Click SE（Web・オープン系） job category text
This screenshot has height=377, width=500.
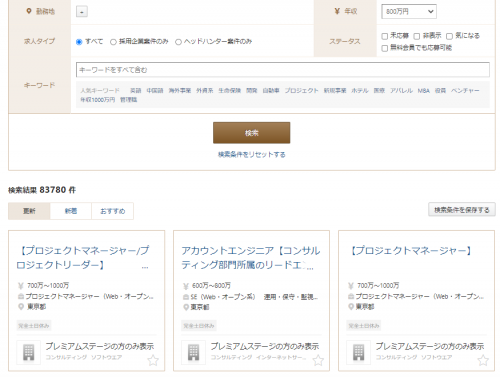223,297
